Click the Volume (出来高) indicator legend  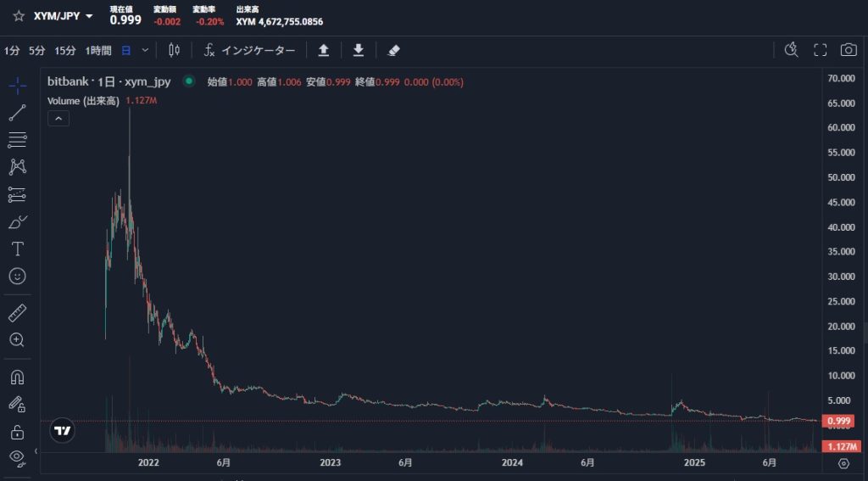pos(83,101)
